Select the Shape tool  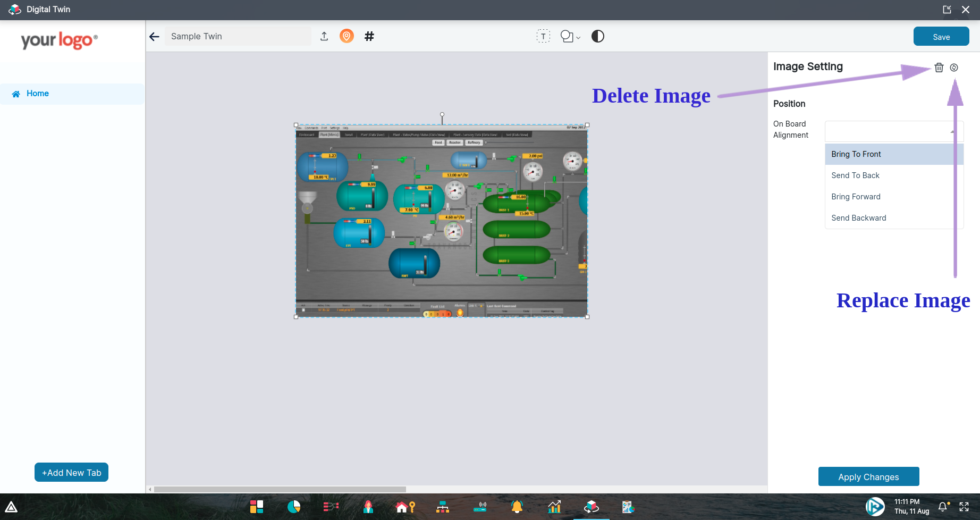(x=566, y=36)
